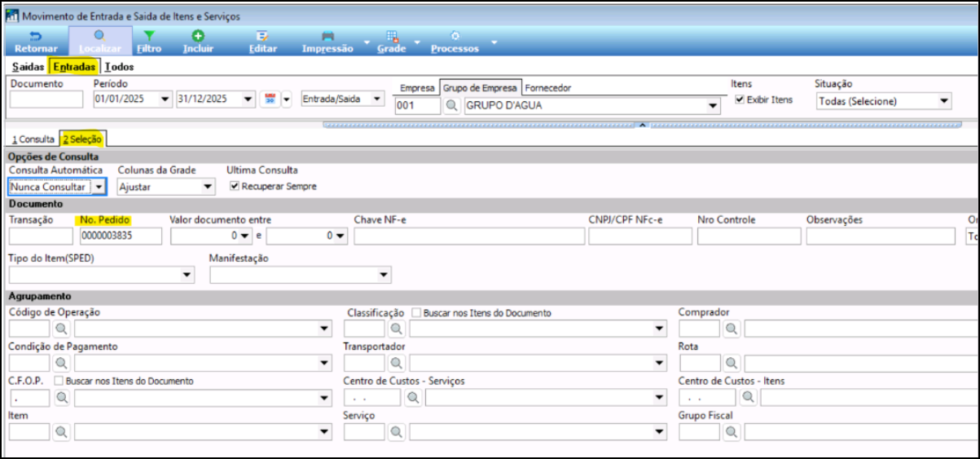Click the Grupo Fiscal lookup magnifier icon
Screen dimensions: 980x459
coord(732,431)
